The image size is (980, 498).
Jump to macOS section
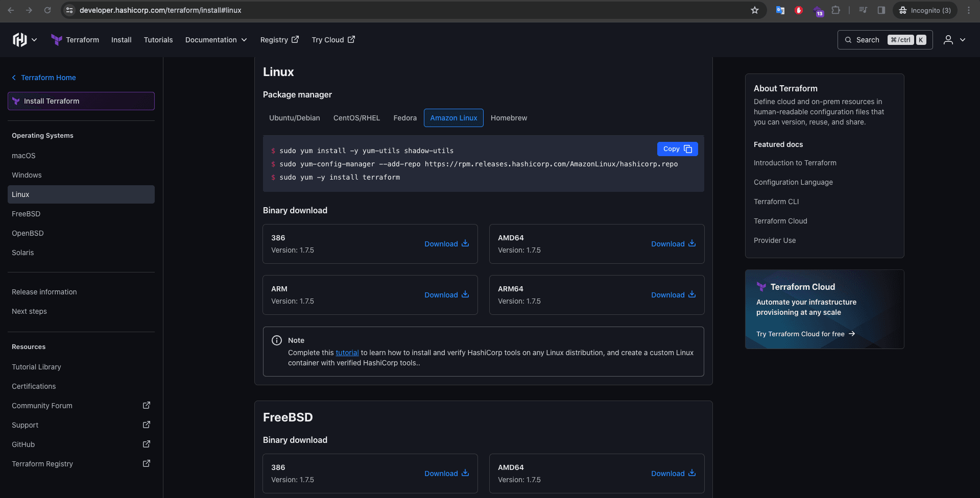tap(24, 156)
